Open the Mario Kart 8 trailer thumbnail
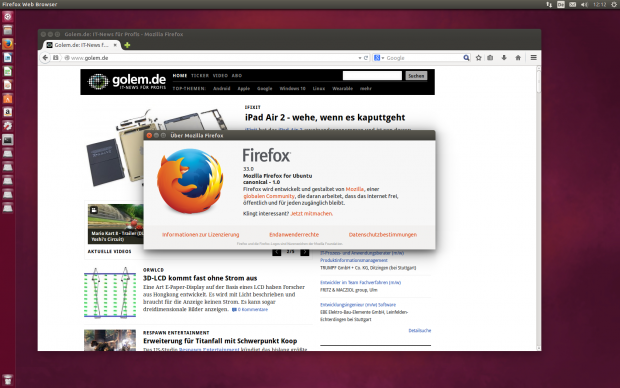 116,224
